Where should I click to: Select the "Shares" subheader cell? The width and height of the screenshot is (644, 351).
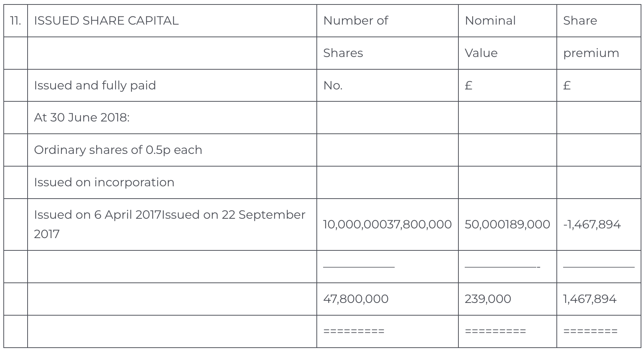pyautogui.click(x=343, y=53)
